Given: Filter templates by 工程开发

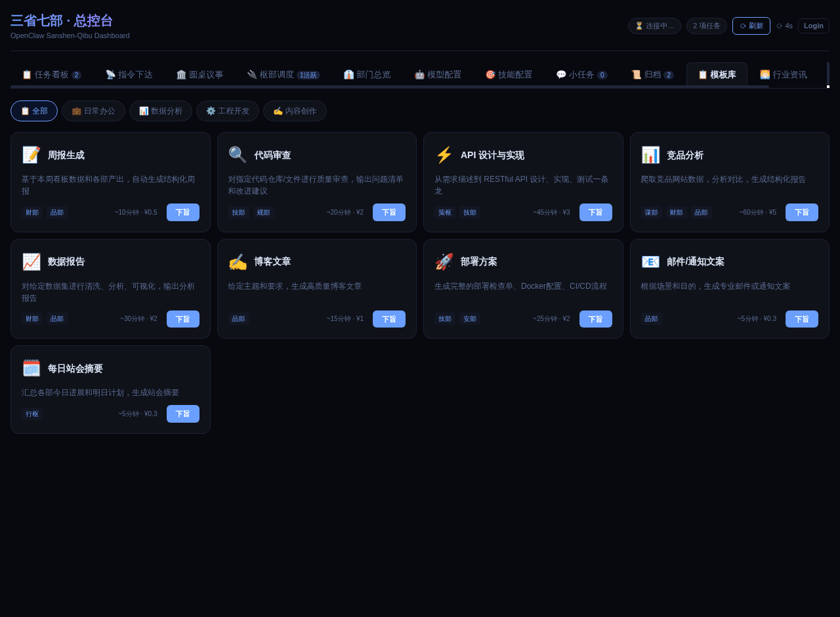Looking at the screenshot, I should tap(228, 111).
